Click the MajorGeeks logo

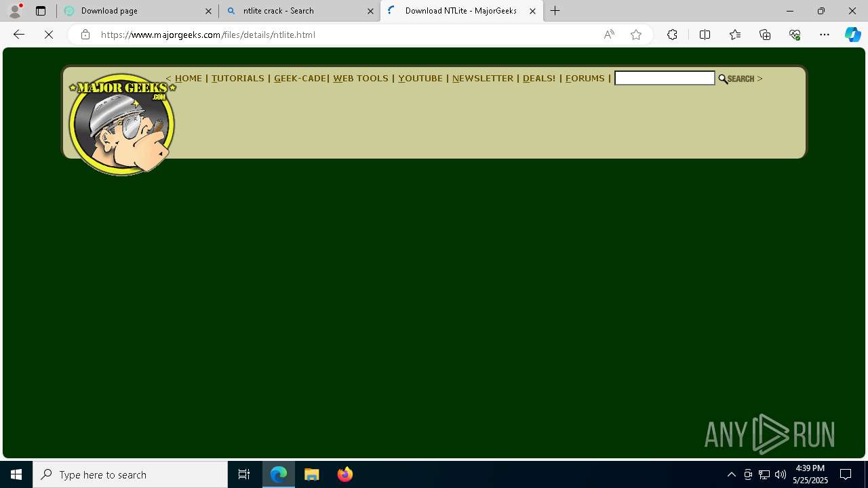pyautogui.click(x=122, y=125)
